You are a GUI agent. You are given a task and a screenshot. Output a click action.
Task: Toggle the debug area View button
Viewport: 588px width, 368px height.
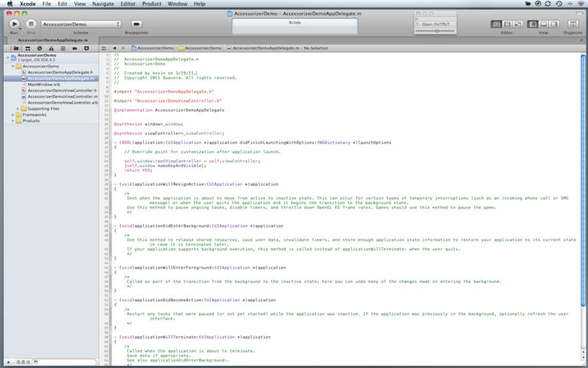[543, 24]
